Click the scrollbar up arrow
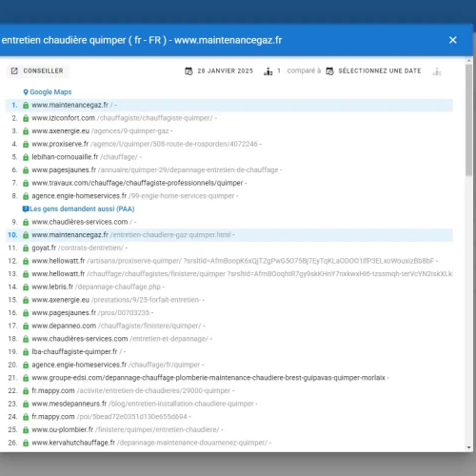 [x=469, y=60]
